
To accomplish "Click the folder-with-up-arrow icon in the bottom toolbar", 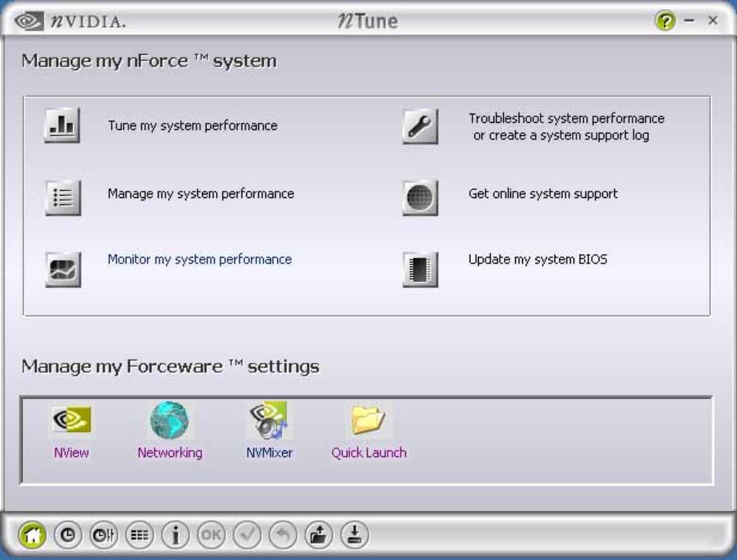I will click(x=318, y=535).
